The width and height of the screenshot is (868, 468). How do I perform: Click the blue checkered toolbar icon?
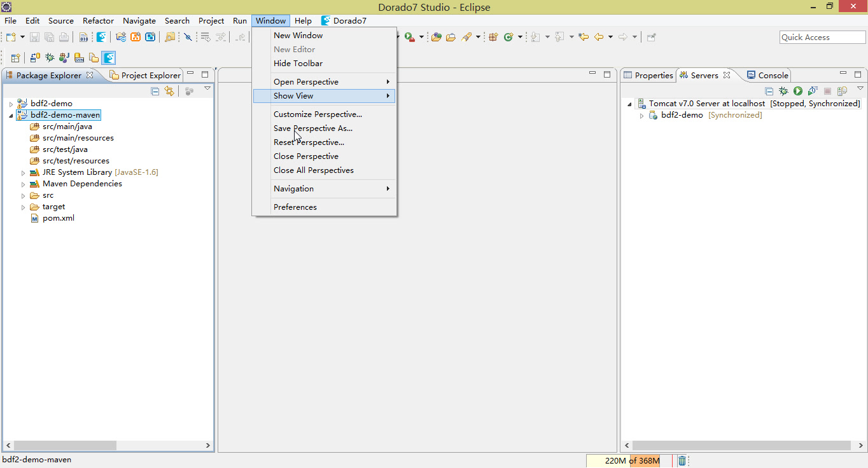(x=150, y=37)
